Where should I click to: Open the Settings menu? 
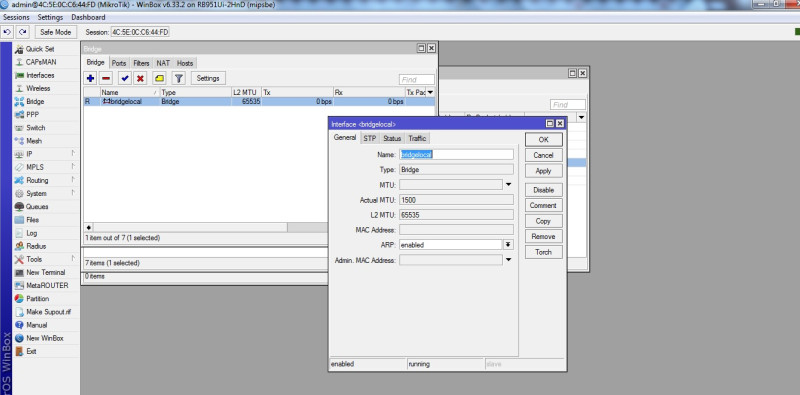pos(50,17)
